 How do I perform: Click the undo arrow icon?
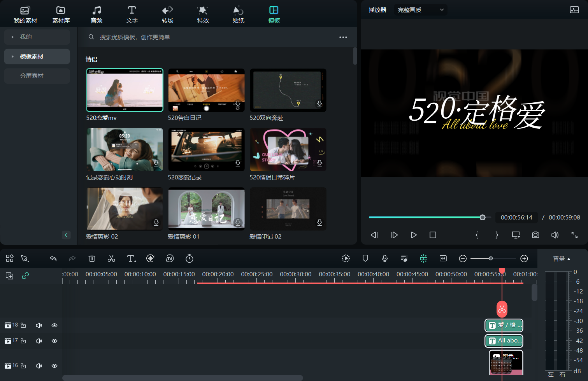coord(53,258)
